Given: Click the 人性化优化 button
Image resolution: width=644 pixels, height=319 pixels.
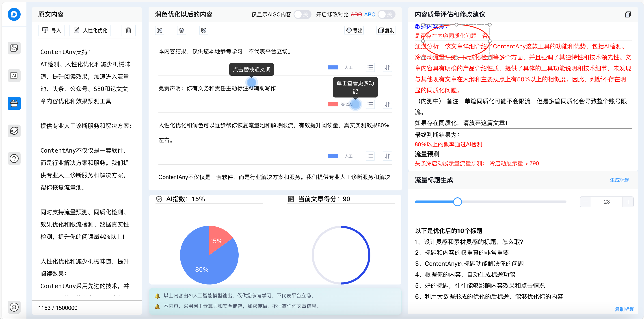Looking at the screenshot, I should pyautogui.click(x=90, y=30).
